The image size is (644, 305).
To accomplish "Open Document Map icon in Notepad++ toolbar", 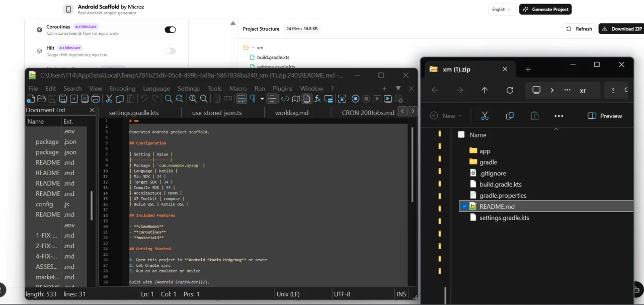I will coord(296,99).
